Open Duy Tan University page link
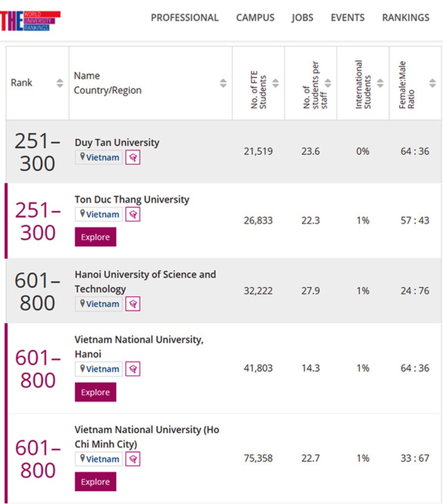443x504 pixels. [x=117, y=143]
